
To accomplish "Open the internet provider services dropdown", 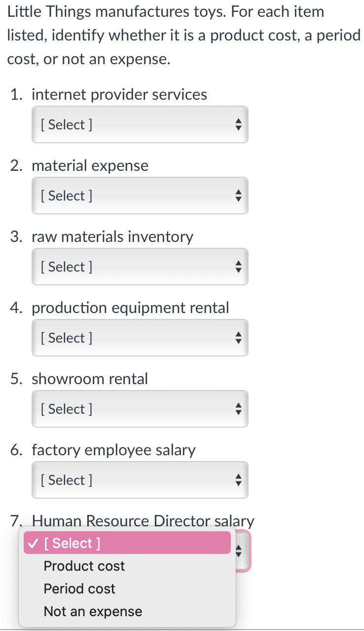I will click(x=140, y=124).
